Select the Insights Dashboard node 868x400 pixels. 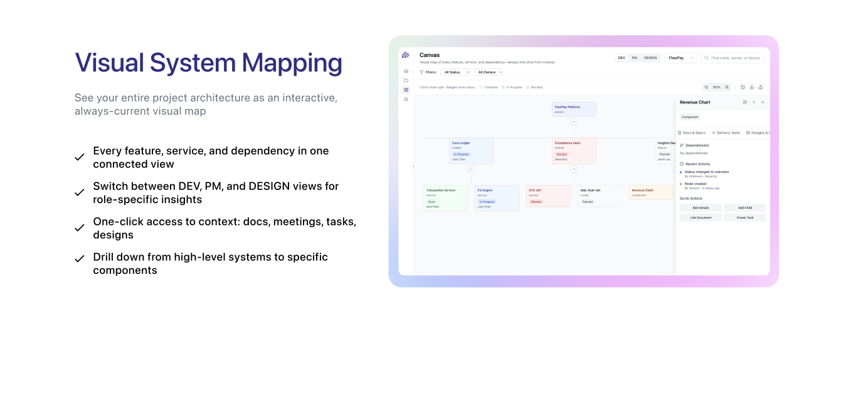coord(665,151)
